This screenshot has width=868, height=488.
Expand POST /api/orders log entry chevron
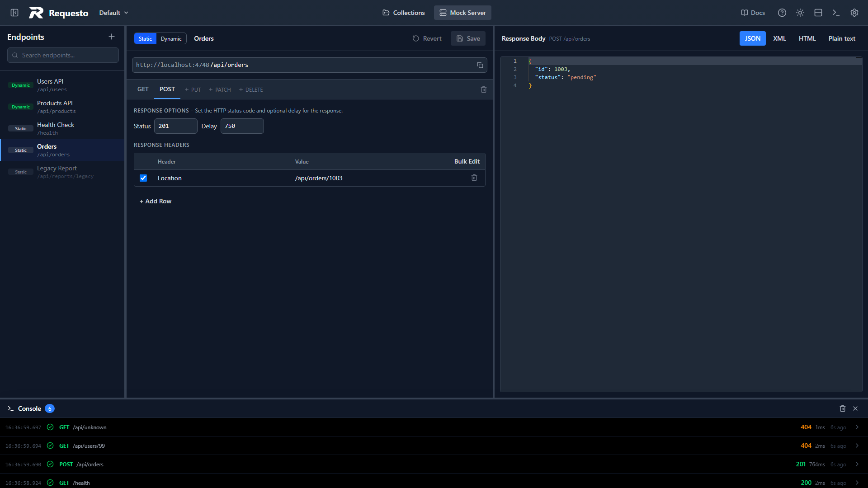coord(857,465)
